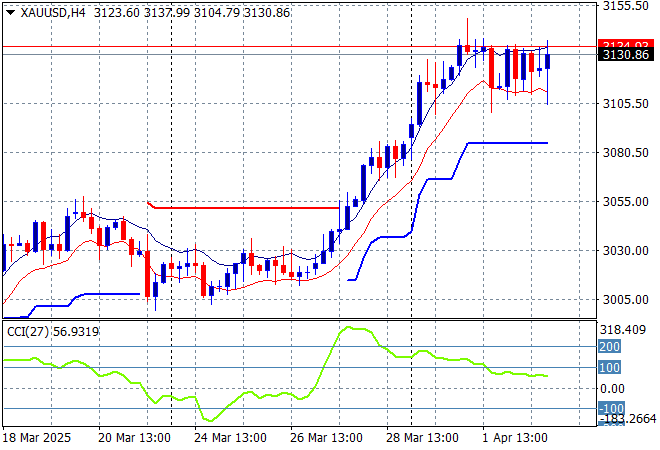Click the 3005.00 price axis label
This screenshot has height=450, width=660.
pyautogui.click(x=627, y=300)
